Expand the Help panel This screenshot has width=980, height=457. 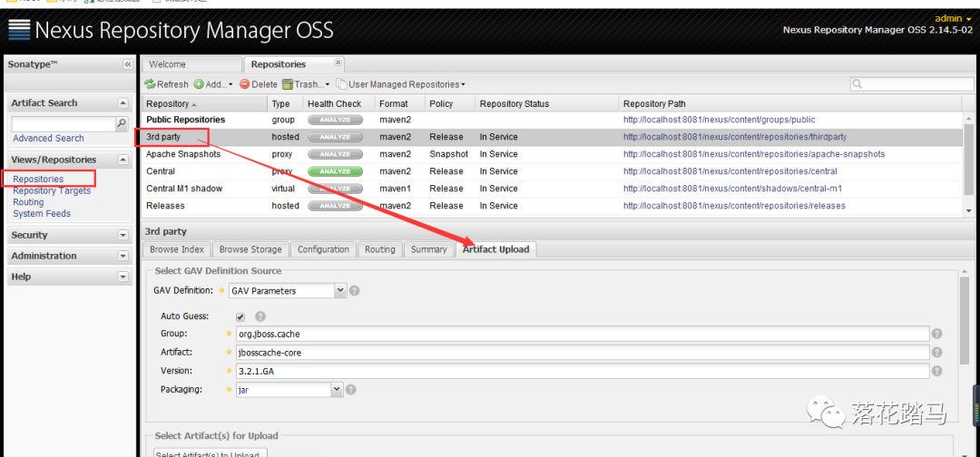coord(123,277)
